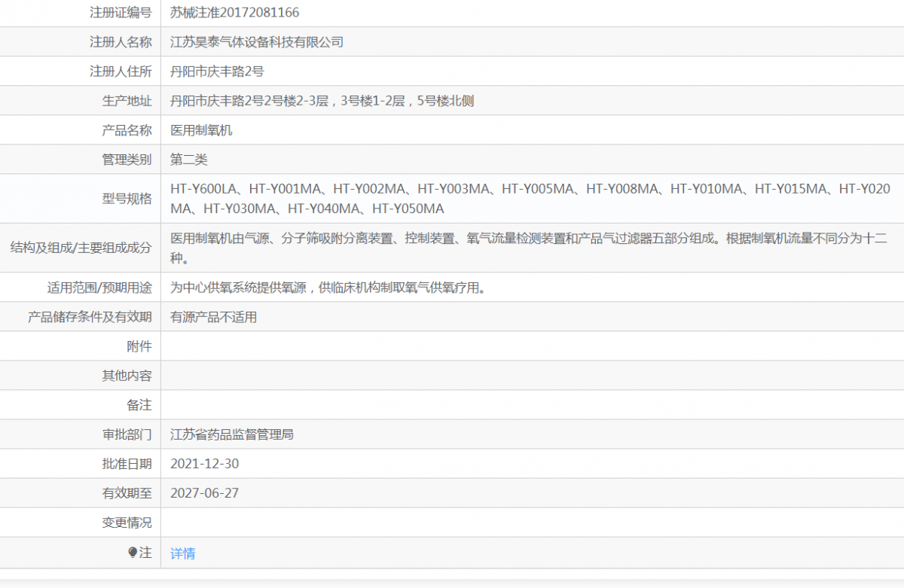
Task: Select model HT-Y010MA
Action: [707, 189]
